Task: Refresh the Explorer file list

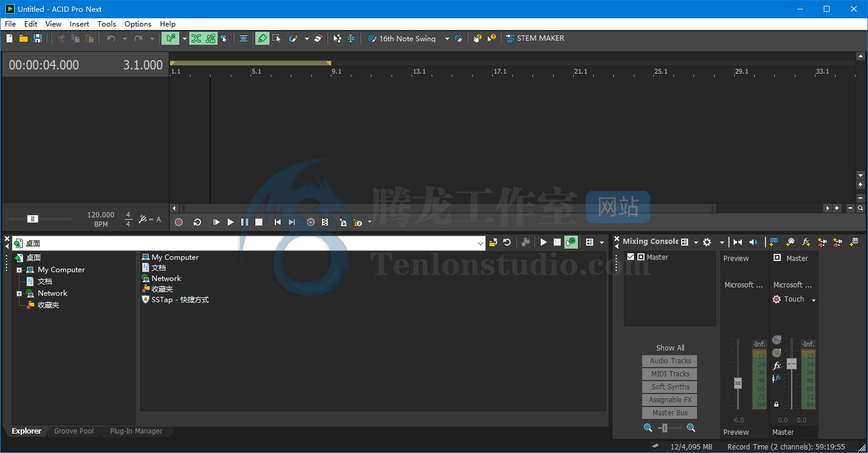Action: pyautogui.click(x=507, y=242)
